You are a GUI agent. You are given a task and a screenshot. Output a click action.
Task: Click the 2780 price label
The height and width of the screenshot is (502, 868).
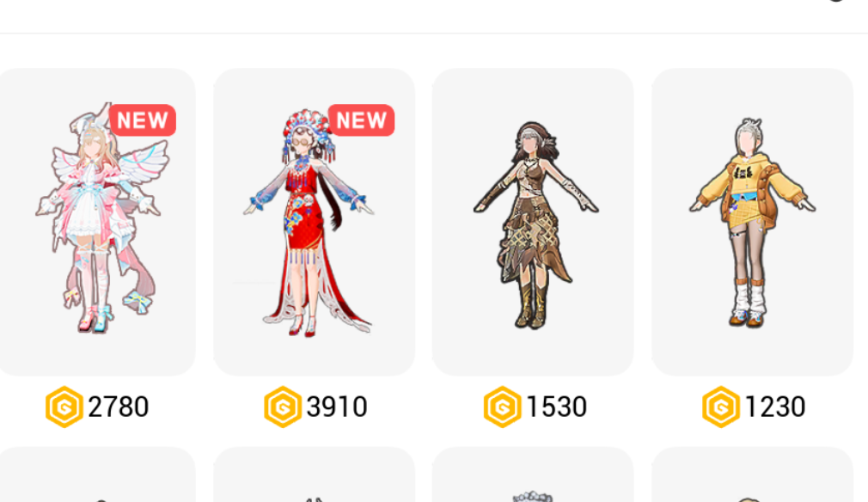[x=119, y=407]
